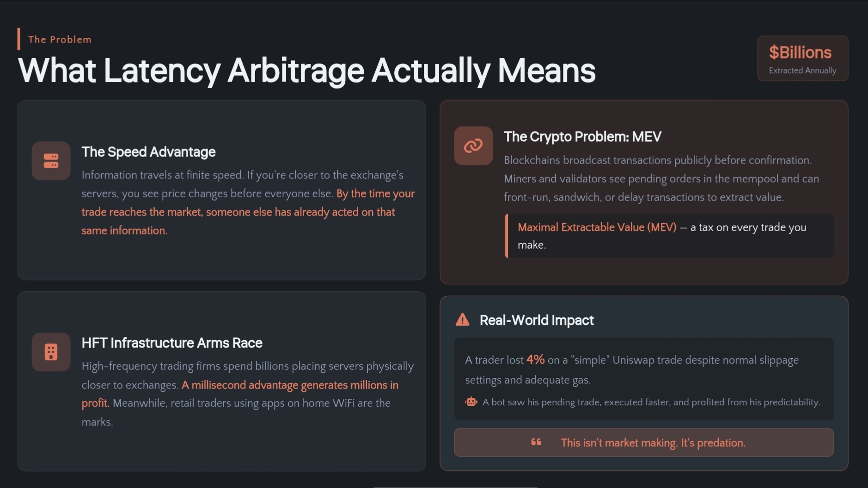The image size is (868, 488).
Task: Click the slide title What Latency Arbitrage Actually Means
Action: tap(307, 71)
